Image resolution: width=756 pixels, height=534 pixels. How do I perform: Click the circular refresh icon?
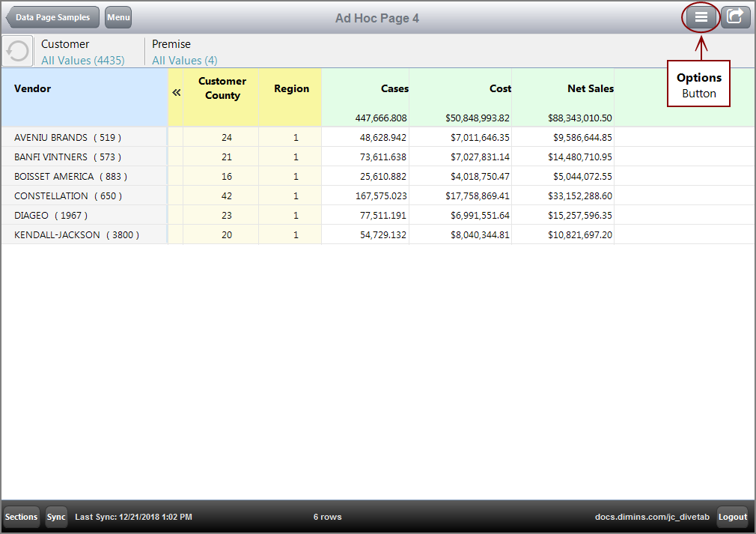click(17, 50)
